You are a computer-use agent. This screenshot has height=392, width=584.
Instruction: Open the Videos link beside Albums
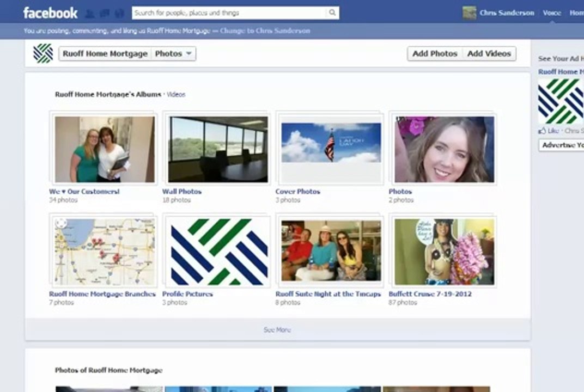pyautogui.click(x=176, y=95)
